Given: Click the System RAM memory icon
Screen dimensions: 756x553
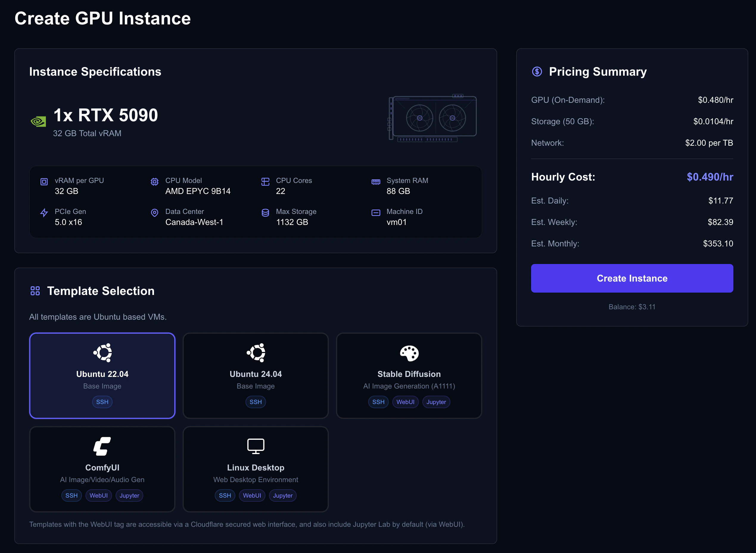Looking at the screenshot, I should [376, 182].
